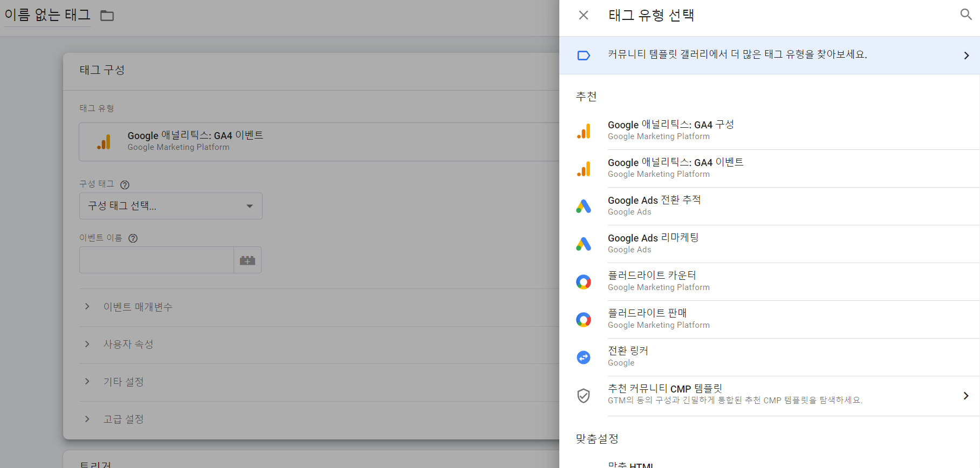Click 태그 유형 선택 panel title
This screenshot has height=468, width=980.
pos(651,15)
